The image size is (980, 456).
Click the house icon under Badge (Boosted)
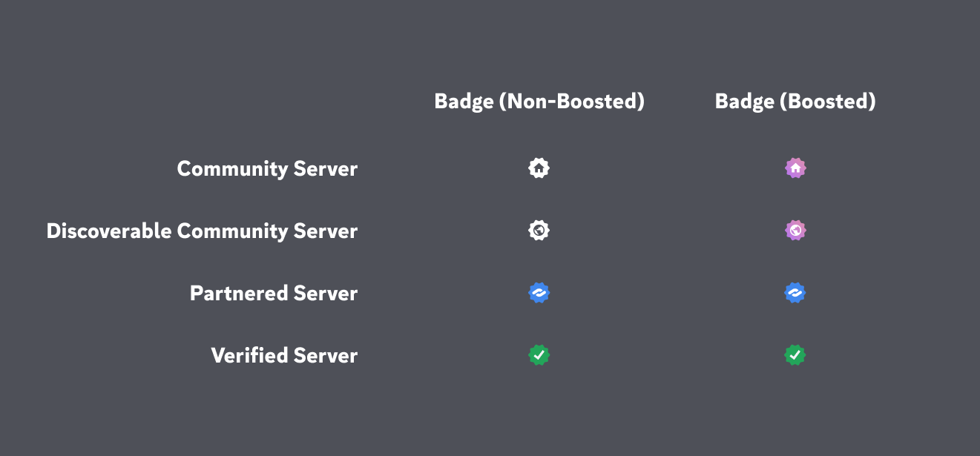[795, 168]
